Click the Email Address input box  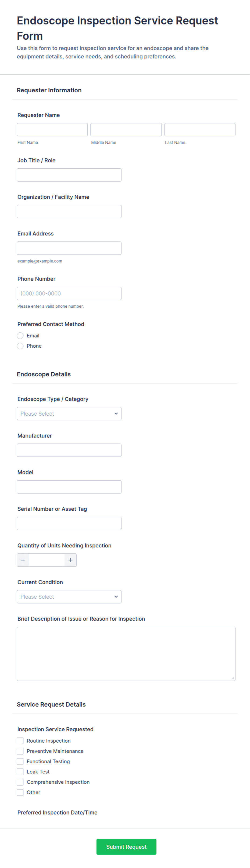69,248
